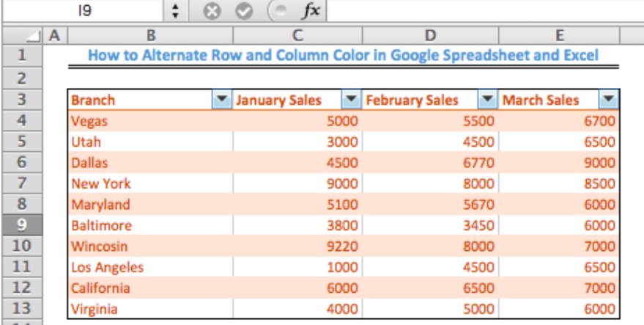Click into the formula bar field
This screenshot has width=644, height=325.
pos(486,11)
